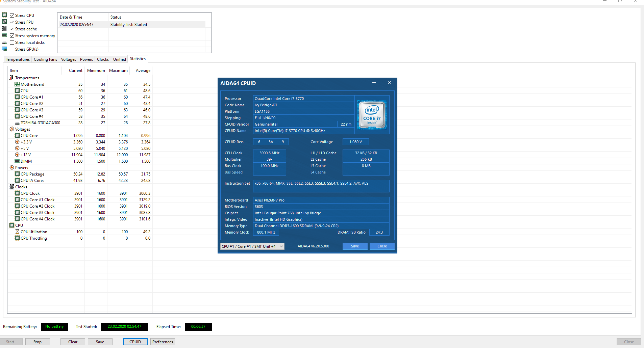Click the Clocks section icon
This screenshot has height=348, width=644.
12,187
